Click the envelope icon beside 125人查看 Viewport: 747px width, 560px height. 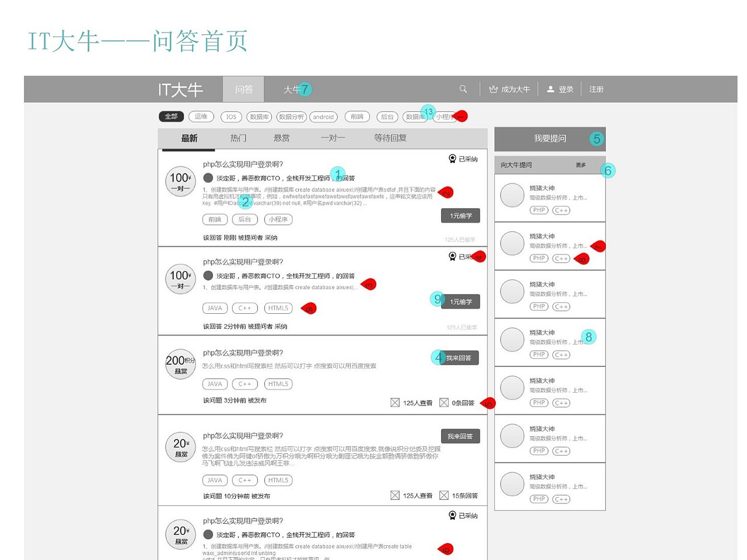coord(395,402)
